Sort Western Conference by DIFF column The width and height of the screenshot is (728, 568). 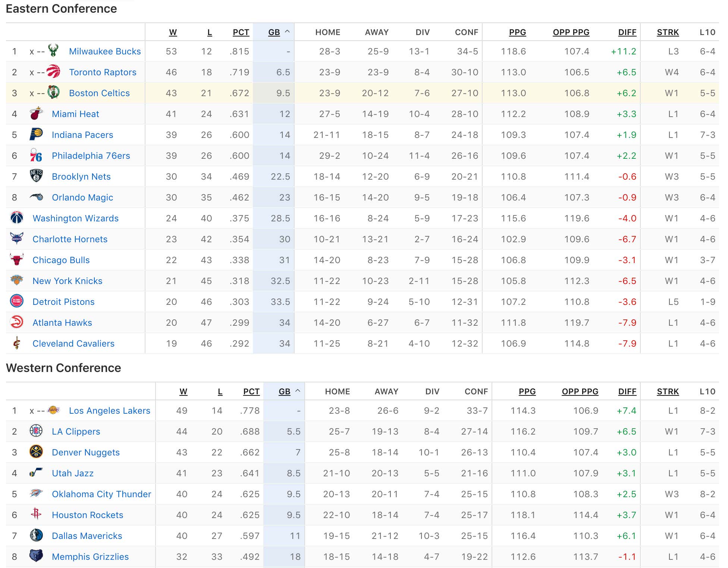tap(627, 392)
